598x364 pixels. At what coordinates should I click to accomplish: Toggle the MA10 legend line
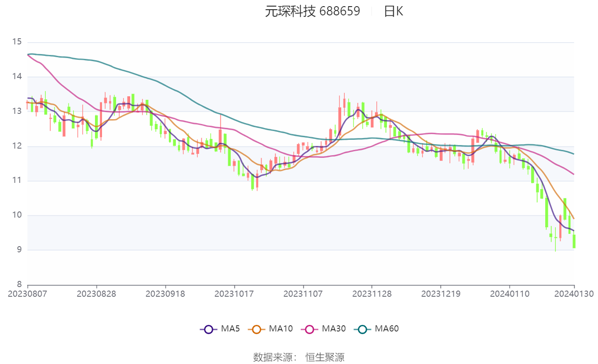coord(270,328)
